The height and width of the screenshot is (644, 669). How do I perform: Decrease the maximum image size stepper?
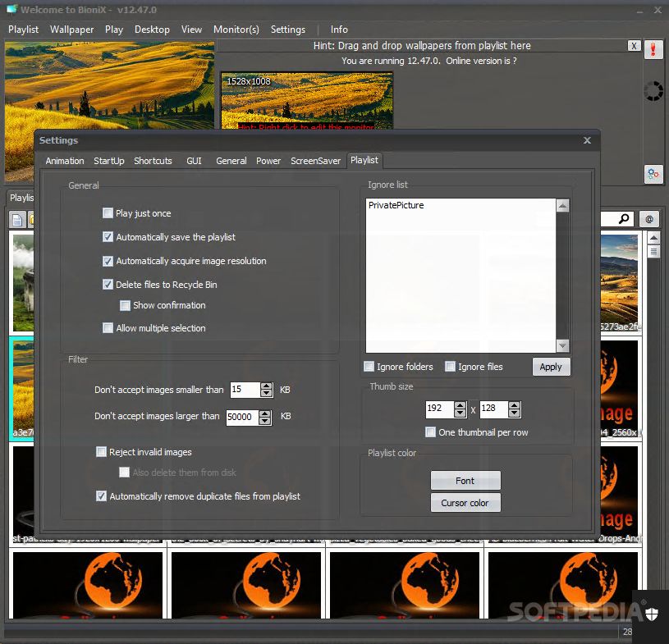pyautogui.click(x=264, y=421)
